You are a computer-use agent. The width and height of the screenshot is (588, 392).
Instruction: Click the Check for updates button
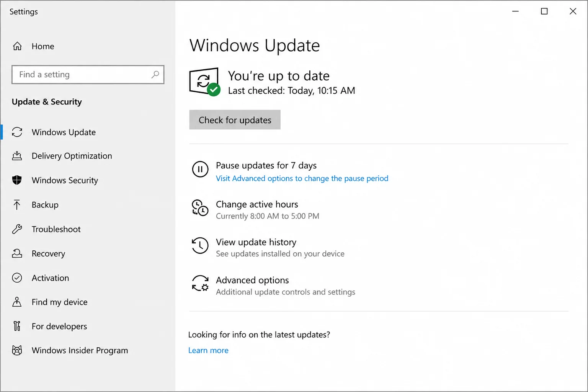coord(235,120)
